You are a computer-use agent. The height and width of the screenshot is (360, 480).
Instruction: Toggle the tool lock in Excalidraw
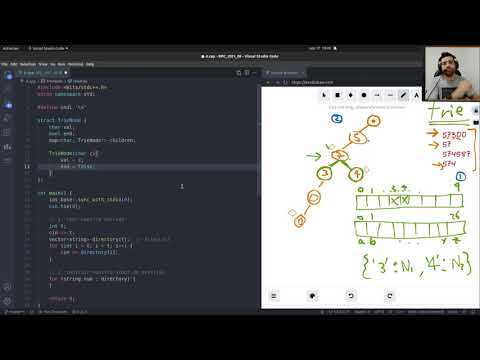(x=476, y=110)
